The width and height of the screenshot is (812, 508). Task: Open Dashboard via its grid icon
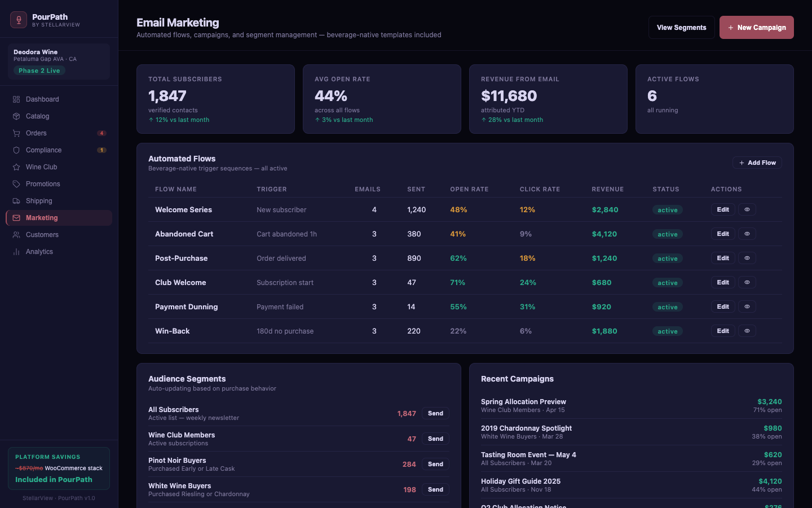(16, 99)
